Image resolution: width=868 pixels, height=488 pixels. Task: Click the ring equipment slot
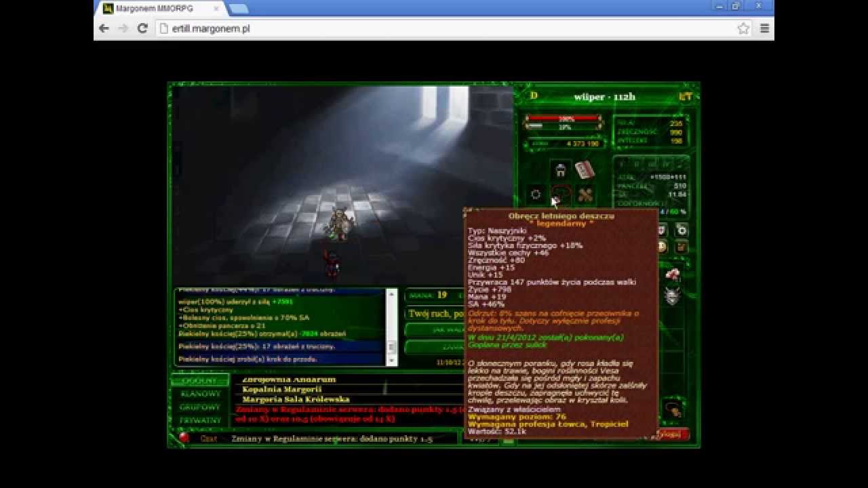coord(536,195)
